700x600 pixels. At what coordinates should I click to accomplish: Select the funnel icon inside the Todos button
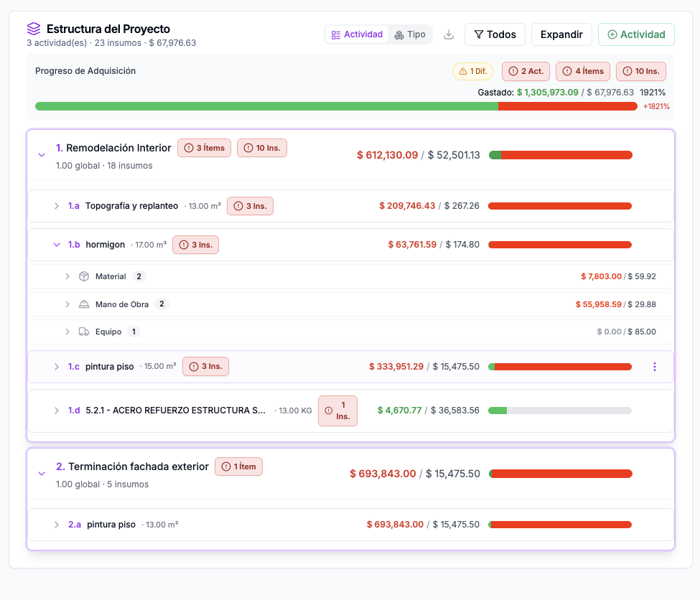[478, 34]
